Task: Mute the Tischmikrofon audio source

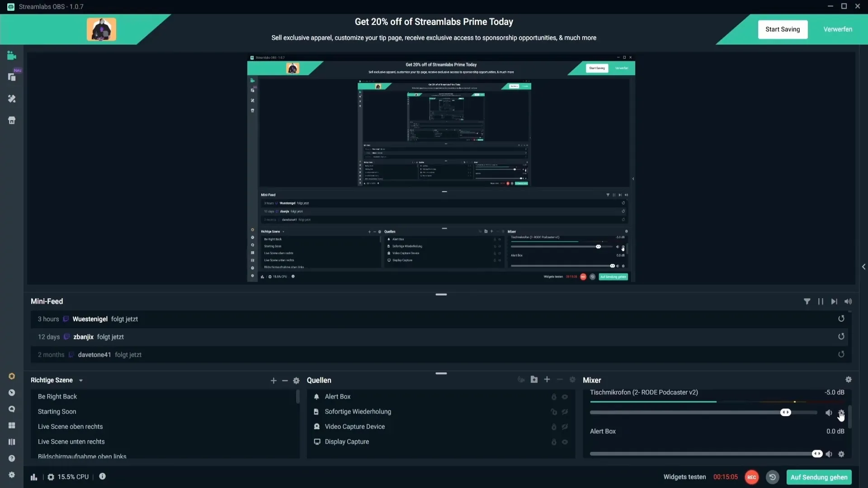Action: point(829,413)
